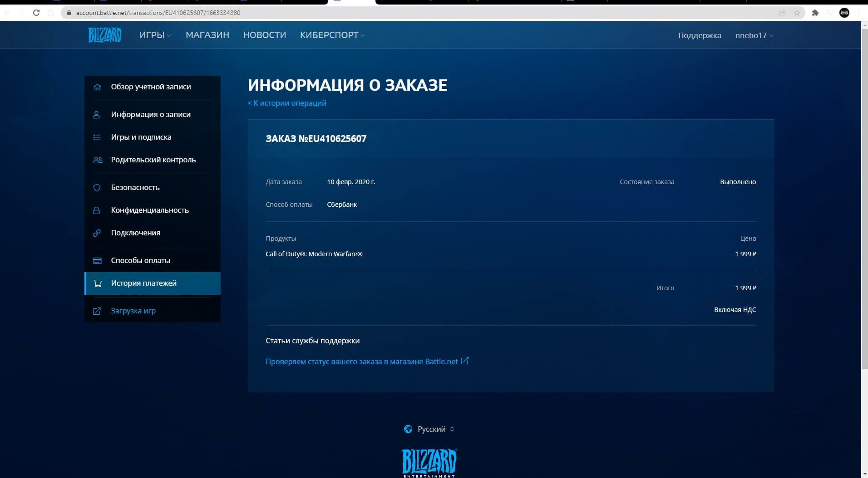Click the chain link icon beside Подключения
The height and width of the screenshot is (478, 868).
tap(97, 233)
